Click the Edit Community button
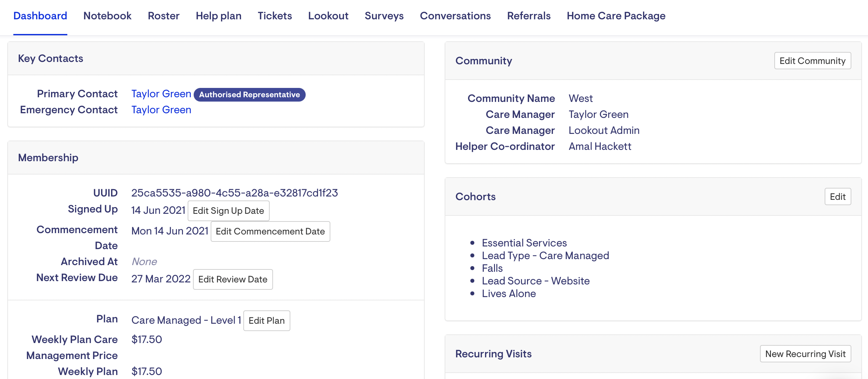 pos(812,61)
